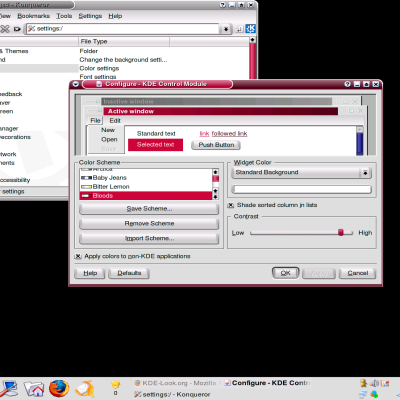The height and width of the screenshot is (400, 400).
Task: Click the desktop computer icon in panel
Action: [8, 389]
